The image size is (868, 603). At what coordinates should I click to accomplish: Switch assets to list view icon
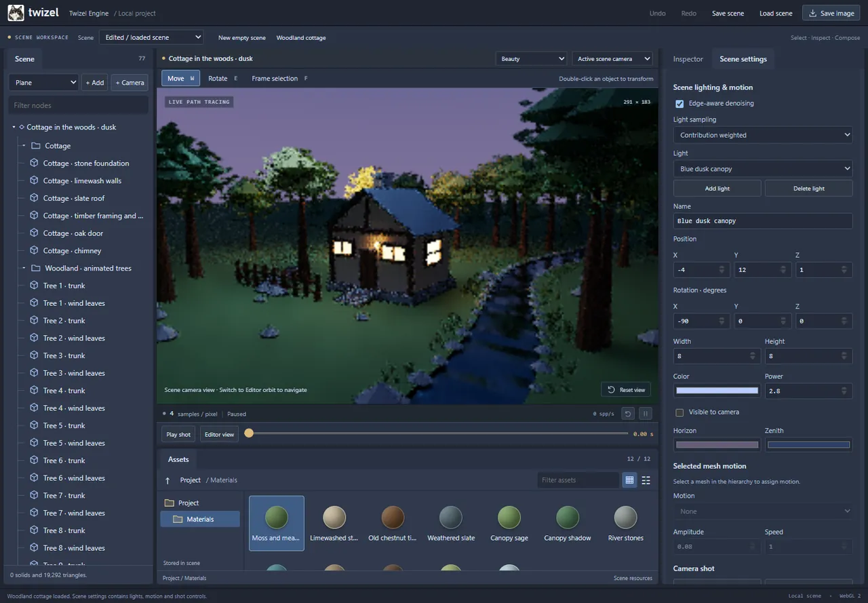click(x=646, y=480)
